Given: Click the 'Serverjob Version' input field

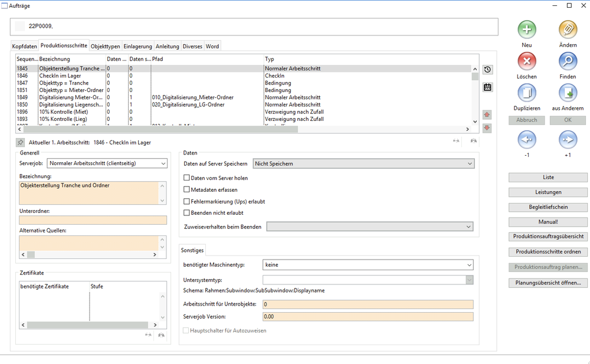Looking at the screenshot, I should [x=367, y=317].
